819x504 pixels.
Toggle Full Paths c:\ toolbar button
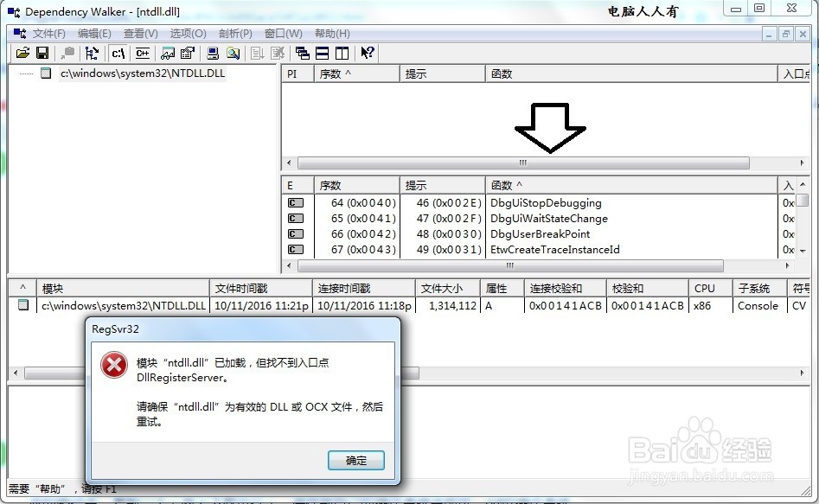[x=118, y=53]
